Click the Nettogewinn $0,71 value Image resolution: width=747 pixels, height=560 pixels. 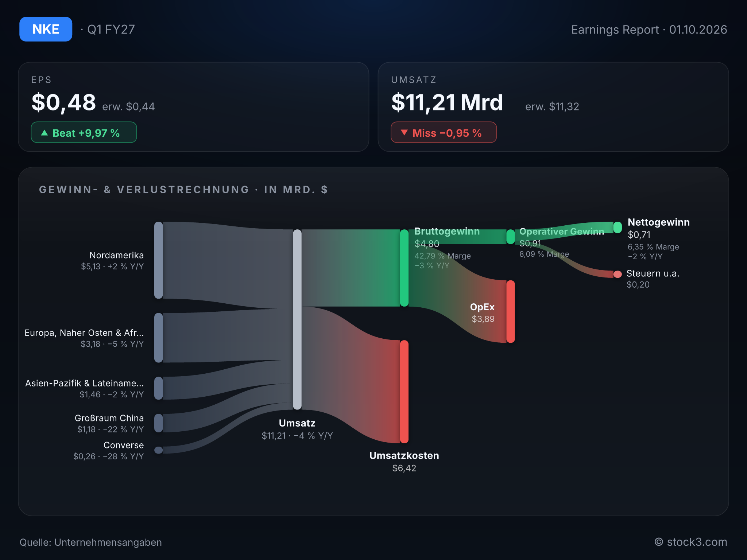[x=639, y=235]
